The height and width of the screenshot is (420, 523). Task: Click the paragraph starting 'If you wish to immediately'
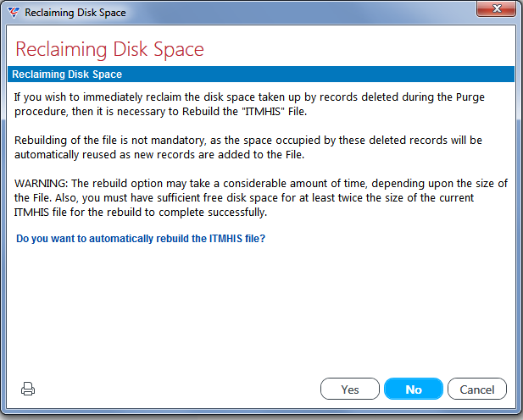[x=249, y=104]
